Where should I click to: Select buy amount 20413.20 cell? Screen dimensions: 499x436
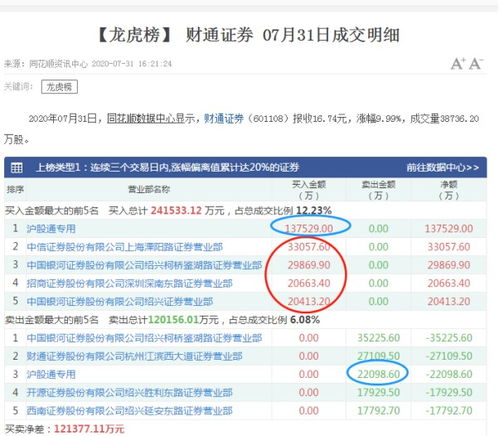click(309, 302)
